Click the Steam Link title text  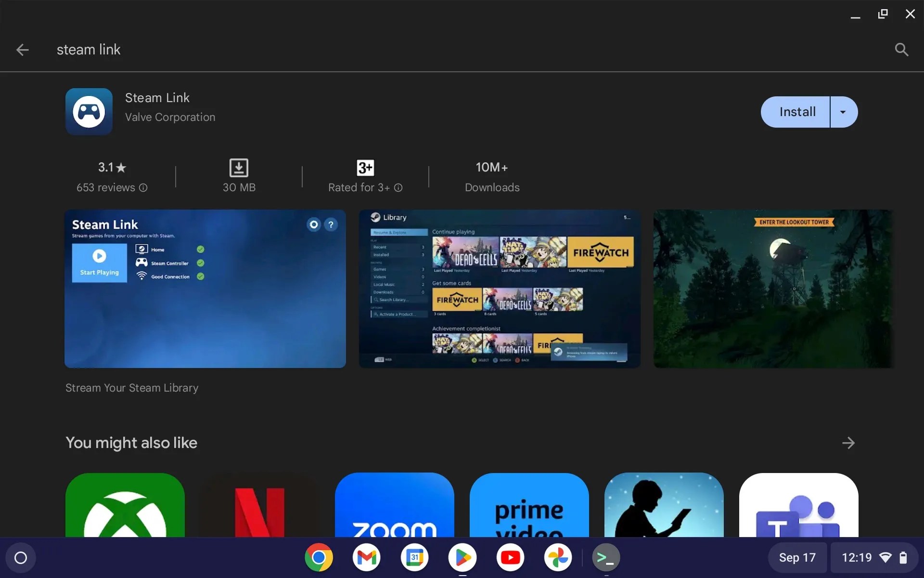tap(157, 98)
